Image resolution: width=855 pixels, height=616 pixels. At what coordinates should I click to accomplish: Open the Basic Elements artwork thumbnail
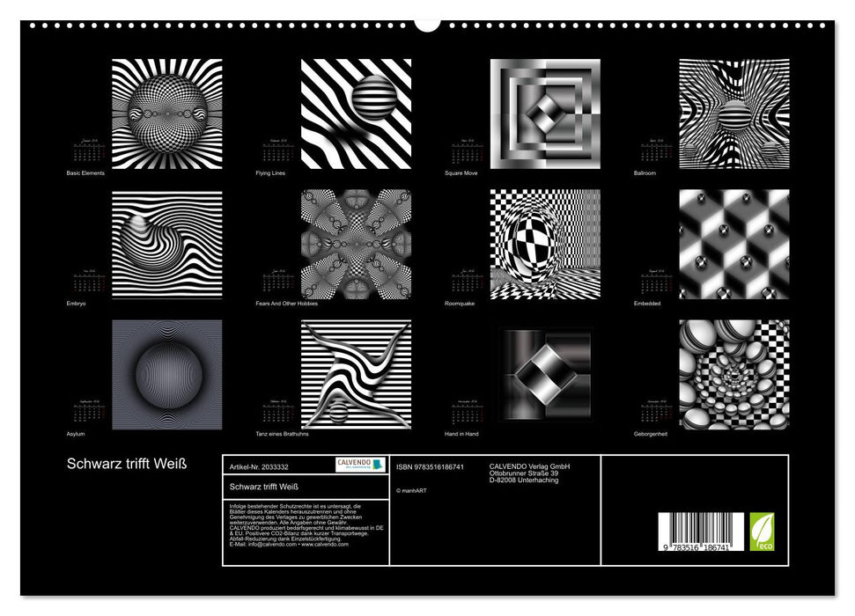point(166,114)
